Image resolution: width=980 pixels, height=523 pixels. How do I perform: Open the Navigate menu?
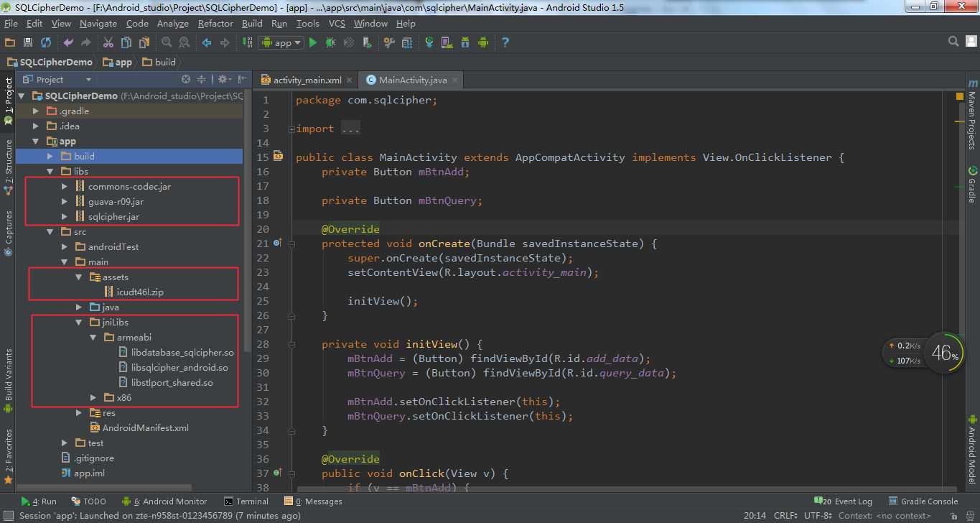coord(98,23)
